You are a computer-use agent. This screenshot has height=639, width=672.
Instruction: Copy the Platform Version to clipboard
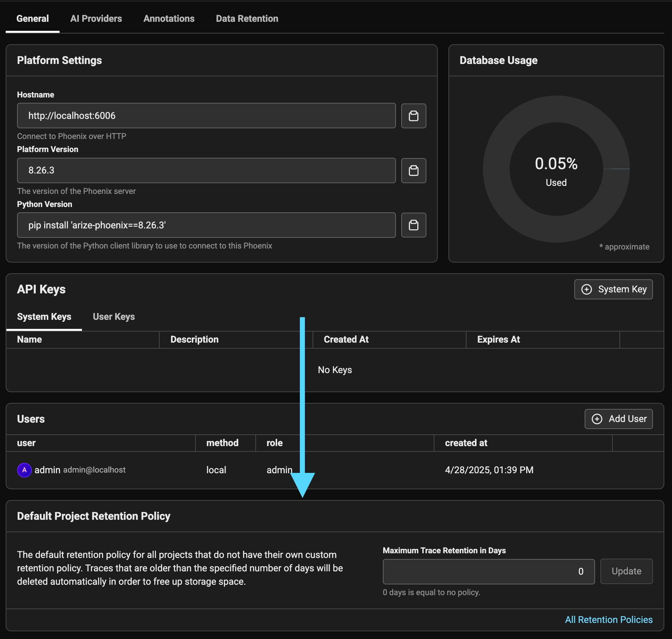click(x=413, y=170)
